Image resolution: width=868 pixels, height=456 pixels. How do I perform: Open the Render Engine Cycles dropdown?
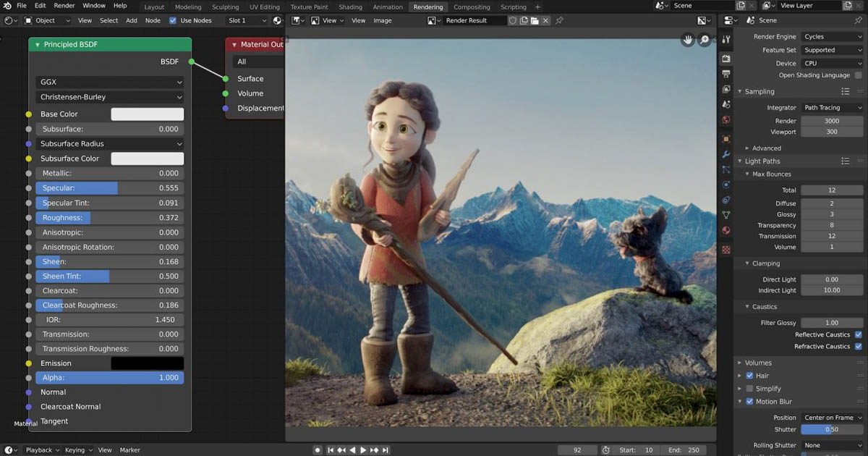click(x=833, y=36)
